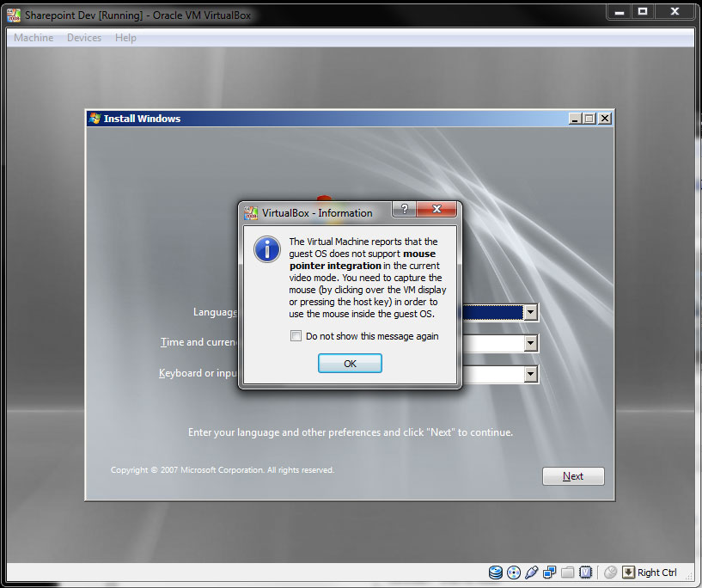Click the optical disc CD/DVD status icon
The image size is (702, 588).
coord(514,573)
